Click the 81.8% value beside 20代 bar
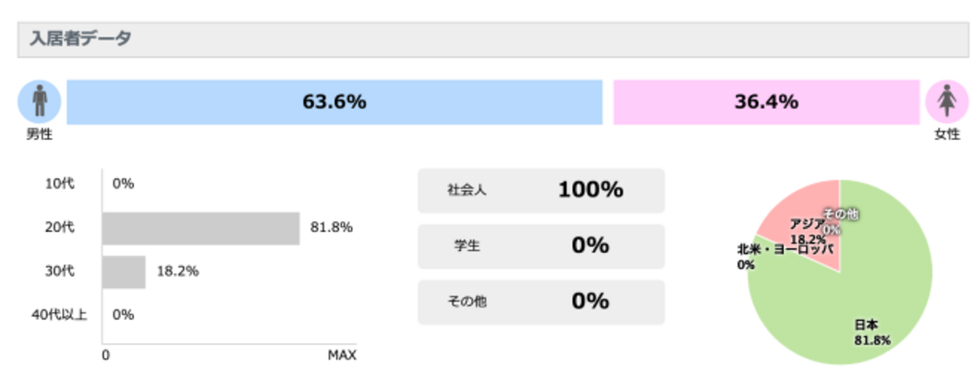The width and height of the screenshot is (980, 385). (332, 228)
